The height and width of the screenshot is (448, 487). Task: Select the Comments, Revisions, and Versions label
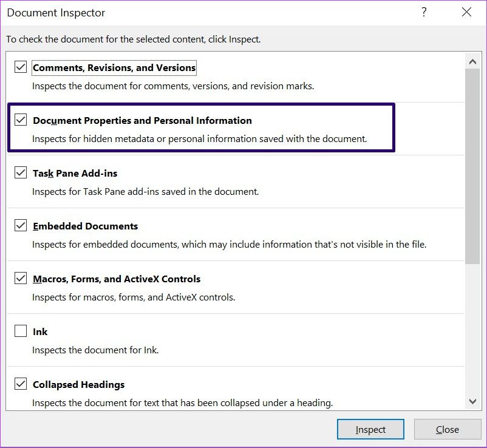tap(114, 67)
